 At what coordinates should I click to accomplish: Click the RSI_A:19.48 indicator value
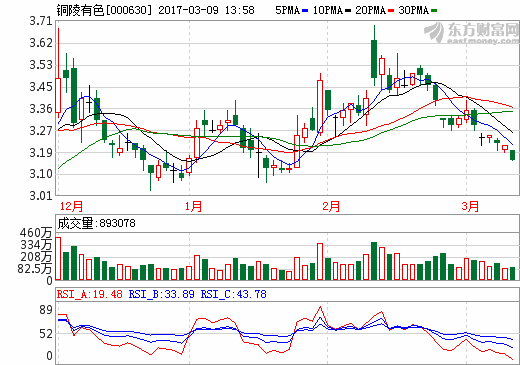click(x=90, y=294)
